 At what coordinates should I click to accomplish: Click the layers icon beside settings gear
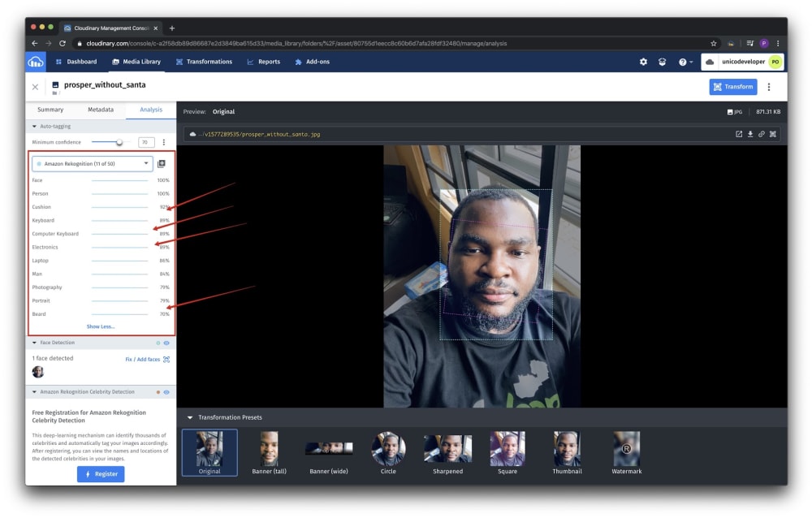[662, 62]
